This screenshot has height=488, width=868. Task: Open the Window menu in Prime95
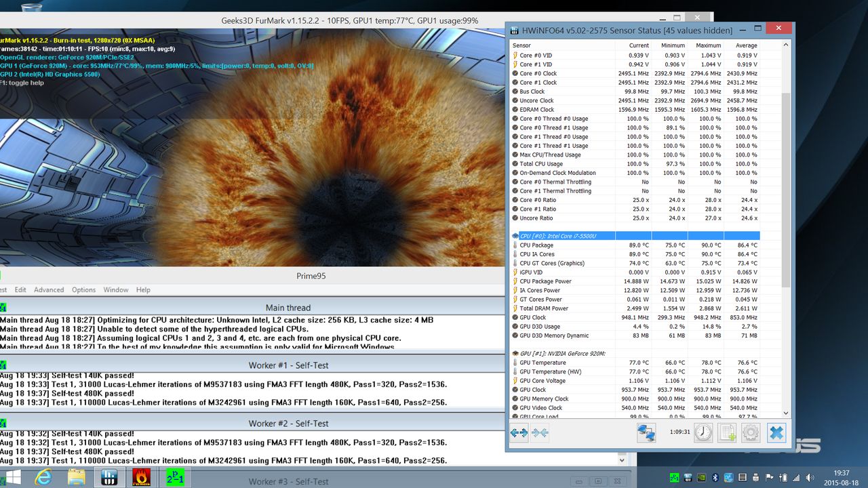116,289
